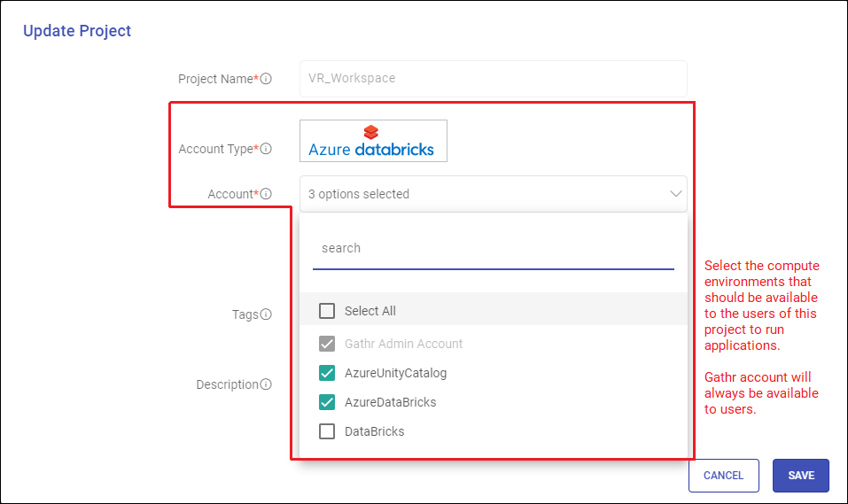Check the Select All checkbox
This screenshot has width=848, height=504.
coord(327,311)
